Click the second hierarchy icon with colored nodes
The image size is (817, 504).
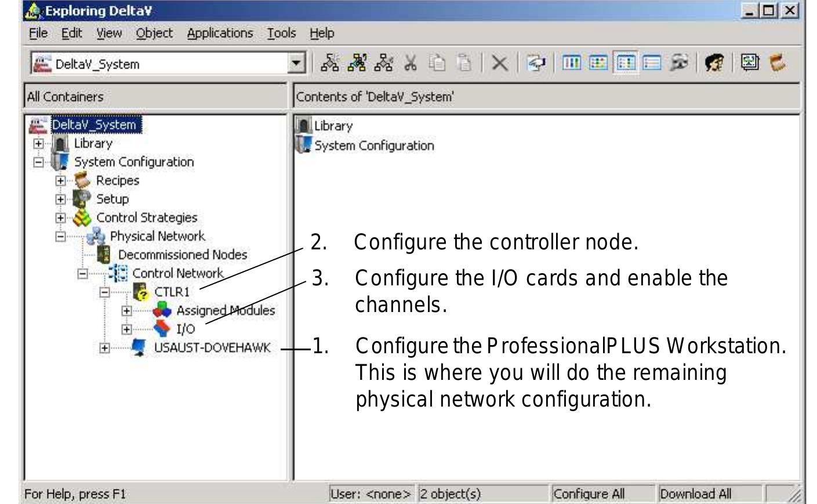tap(357, 63)
